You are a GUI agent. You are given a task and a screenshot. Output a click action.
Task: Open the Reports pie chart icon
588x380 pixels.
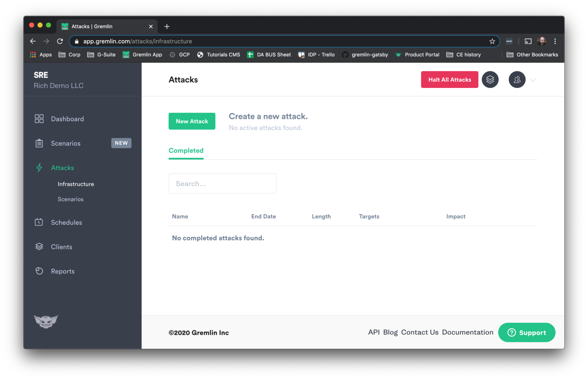[x=39, y=271]
